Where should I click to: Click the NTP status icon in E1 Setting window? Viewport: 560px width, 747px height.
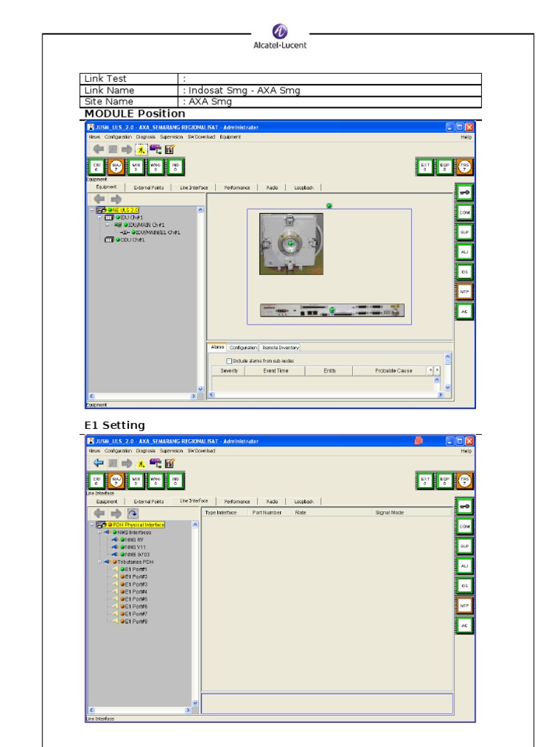pos(464,605)
